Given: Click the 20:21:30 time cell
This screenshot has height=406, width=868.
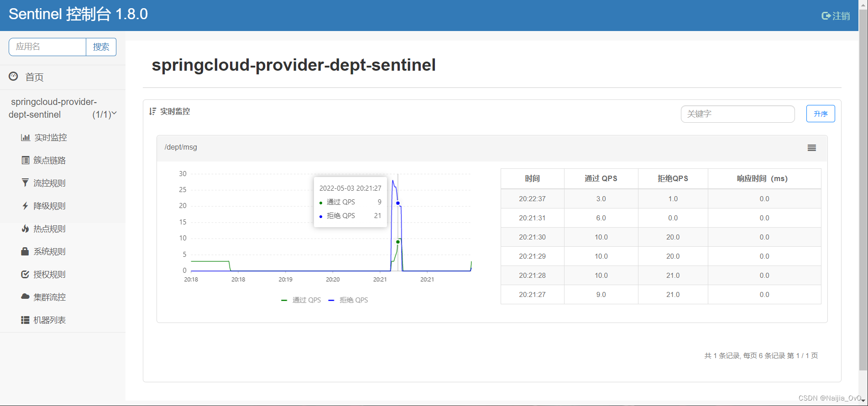Looking at the screenshot, I should (533, 237).
